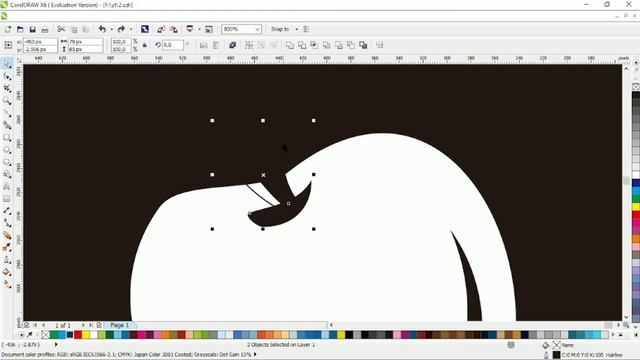Click the object x position field
This screenshot has height=360, width=640.
point(40,42)
